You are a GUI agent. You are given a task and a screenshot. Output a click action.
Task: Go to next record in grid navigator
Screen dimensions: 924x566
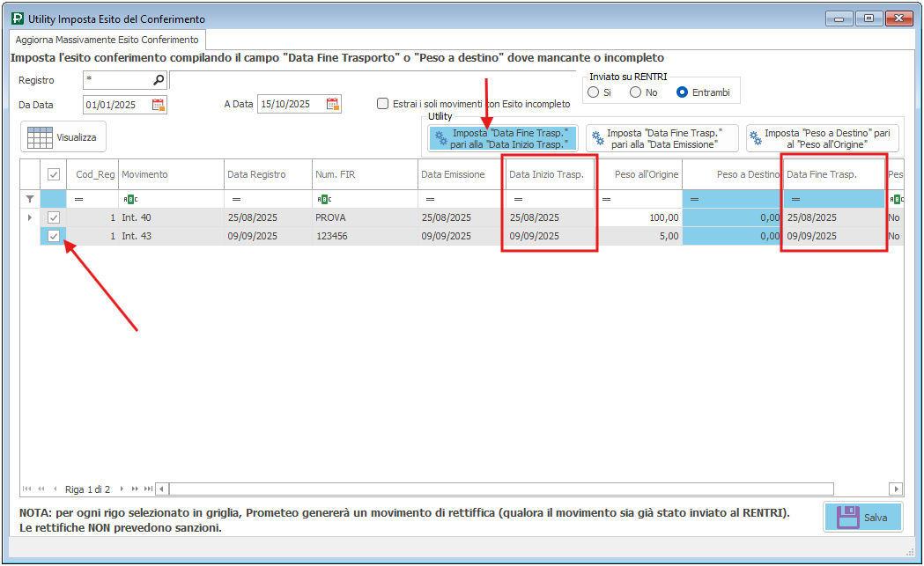point(123,489)
